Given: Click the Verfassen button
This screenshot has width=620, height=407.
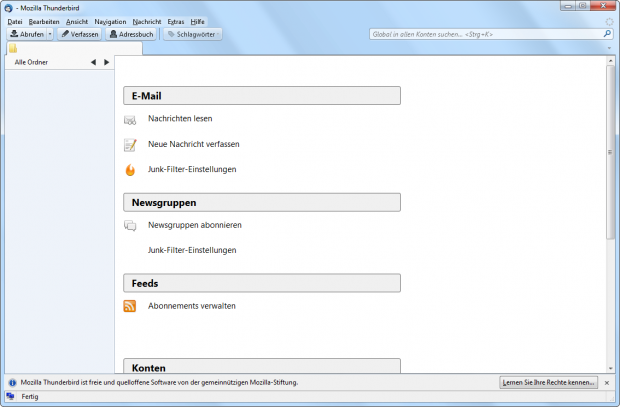Looking at the screenshot, I should coord(80,34).
